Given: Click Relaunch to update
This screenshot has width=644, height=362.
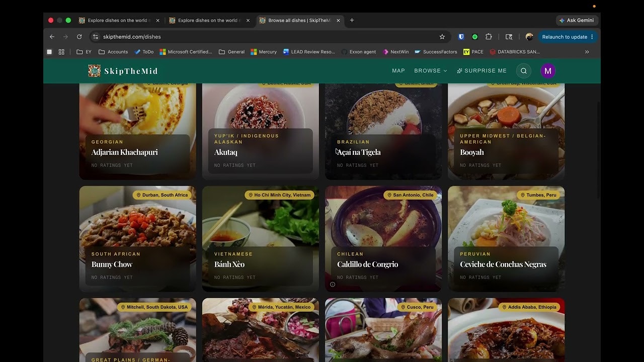Looking at the screenshot, I should pos(568,37).
